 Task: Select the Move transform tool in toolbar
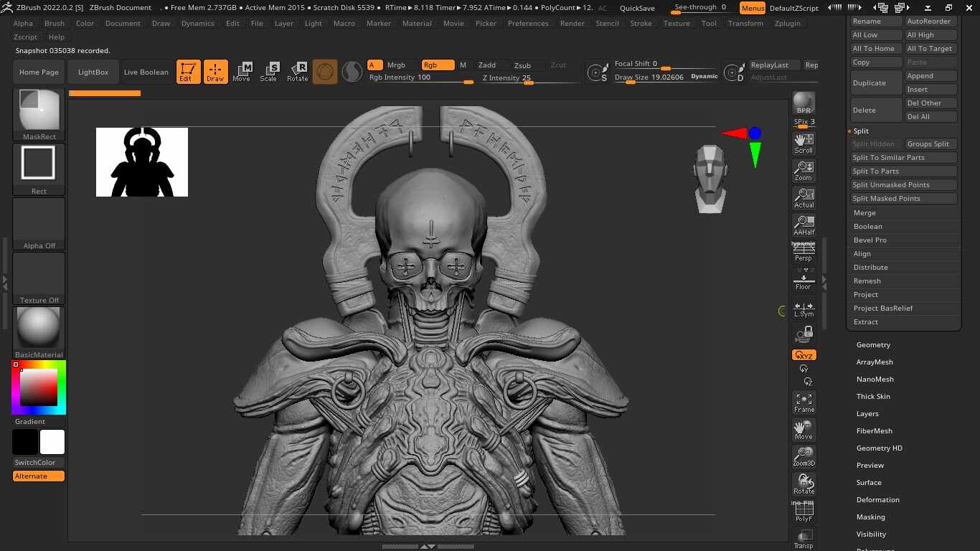[x=242, y=72]
